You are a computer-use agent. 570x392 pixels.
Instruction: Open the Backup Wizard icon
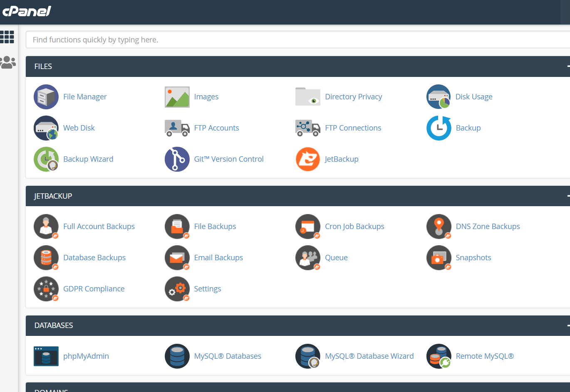(x=46, y=159)
